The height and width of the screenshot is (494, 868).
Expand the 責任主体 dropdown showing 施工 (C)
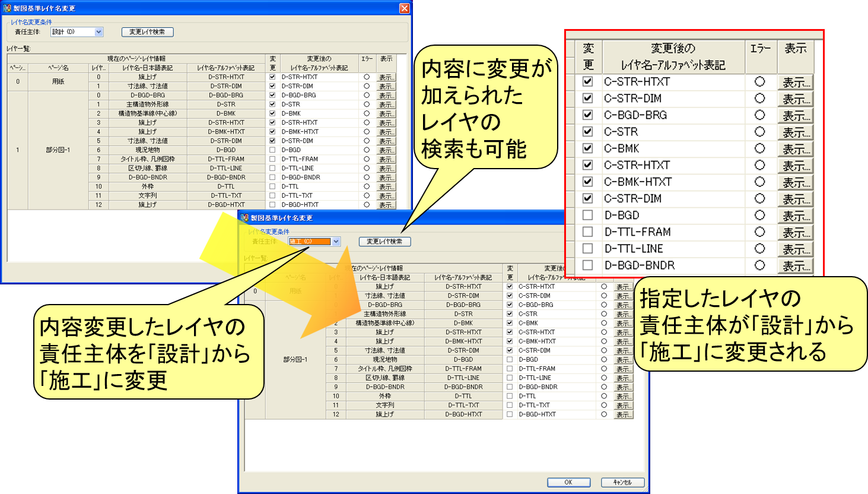click(x=336, y=242)
